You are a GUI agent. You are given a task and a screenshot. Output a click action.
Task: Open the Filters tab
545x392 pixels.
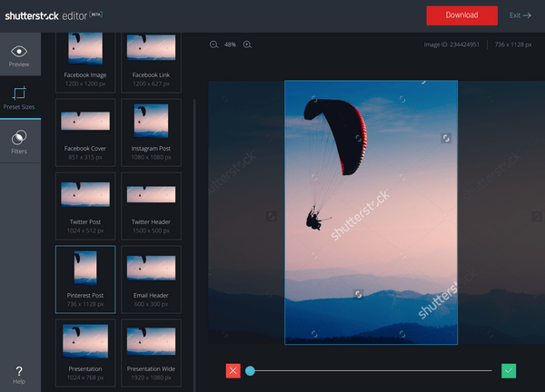point(19,142)
